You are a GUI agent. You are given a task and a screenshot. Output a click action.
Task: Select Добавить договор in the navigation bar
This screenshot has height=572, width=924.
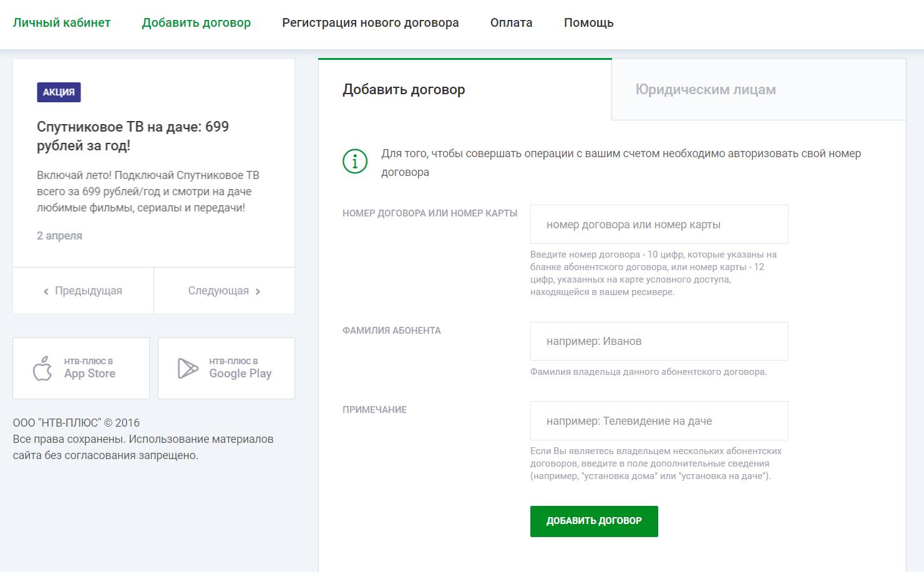tap(197, 23)
